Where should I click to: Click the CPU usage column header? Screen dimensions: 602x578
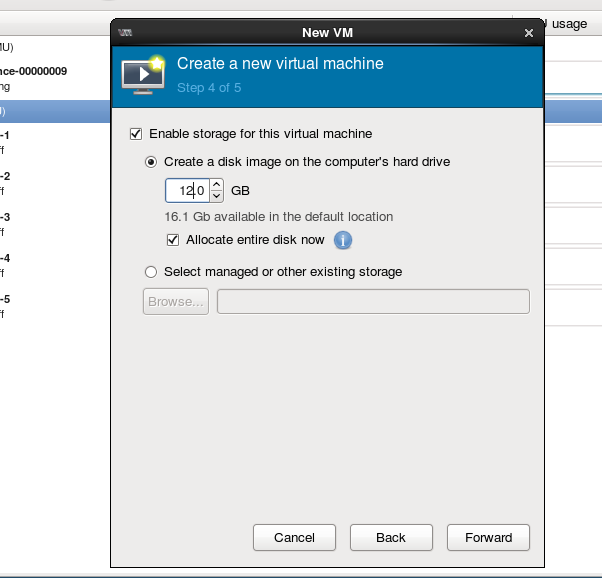tap(560, 24)
